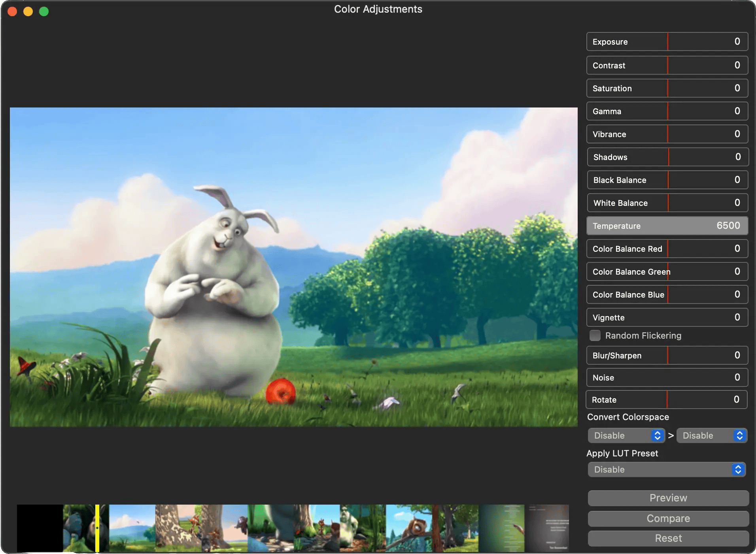Select the Noise slider
This screenshot has height=554, width=756.
[667, 377]
